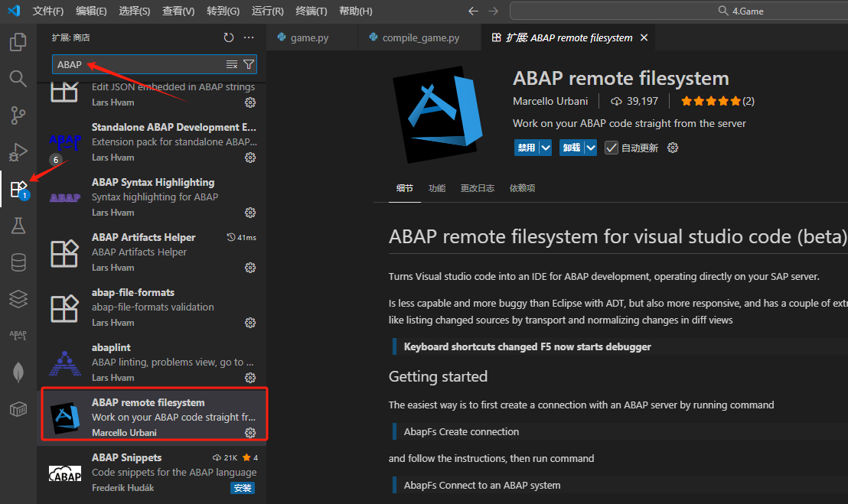Go forward with the right arrow
848x504 pixels.
[493, 11]
